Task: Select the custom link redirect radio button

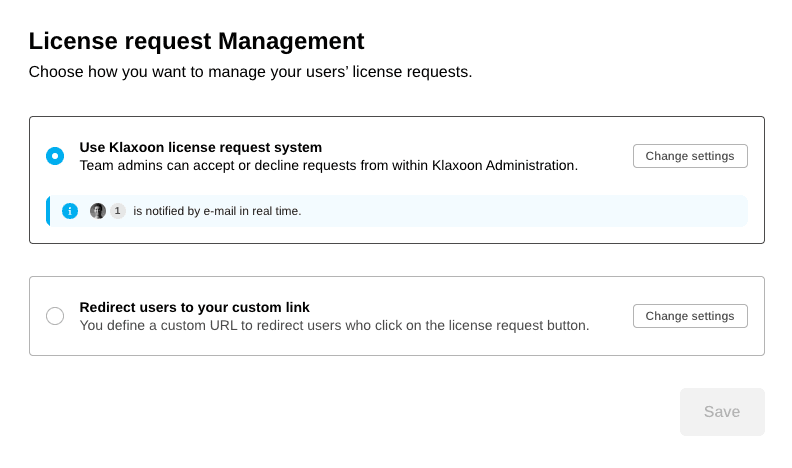Action: coord(55,316)
